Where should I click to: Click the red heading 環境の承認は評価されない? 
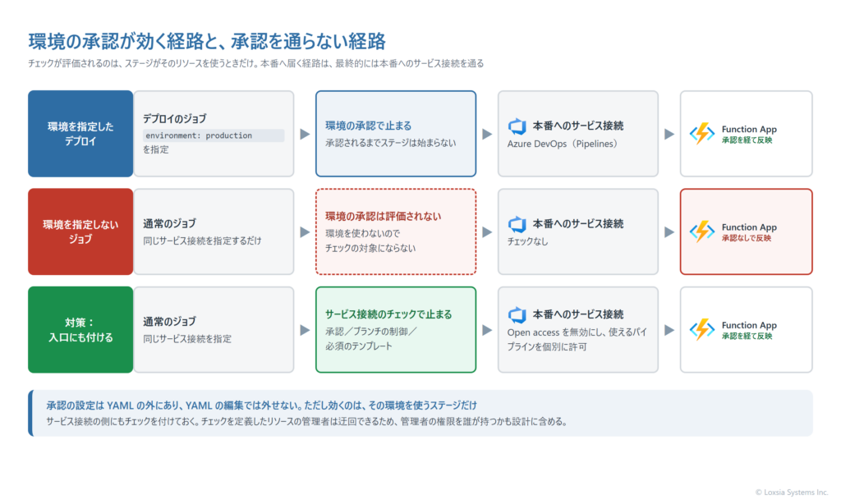pyautogui.click(x=383, y=216)
